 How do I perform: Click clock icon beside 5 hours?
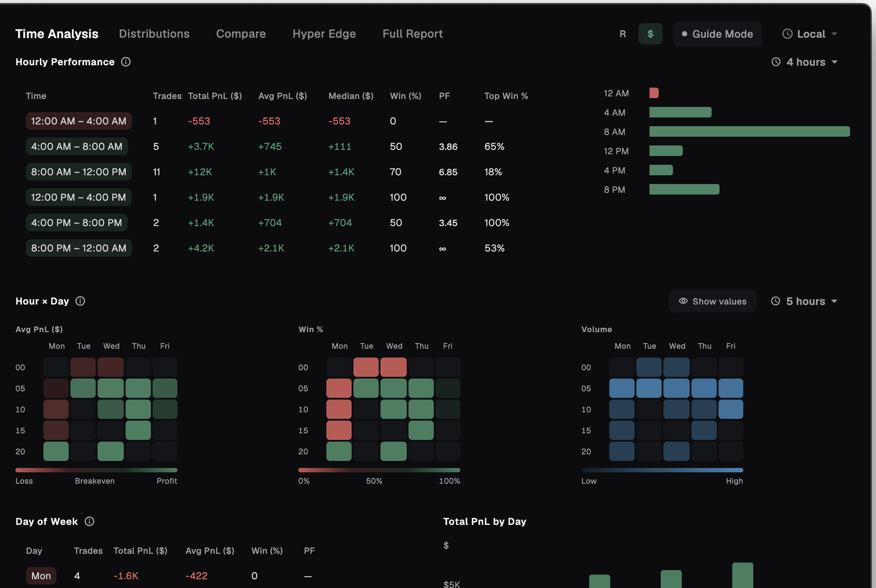coord(776,301)
